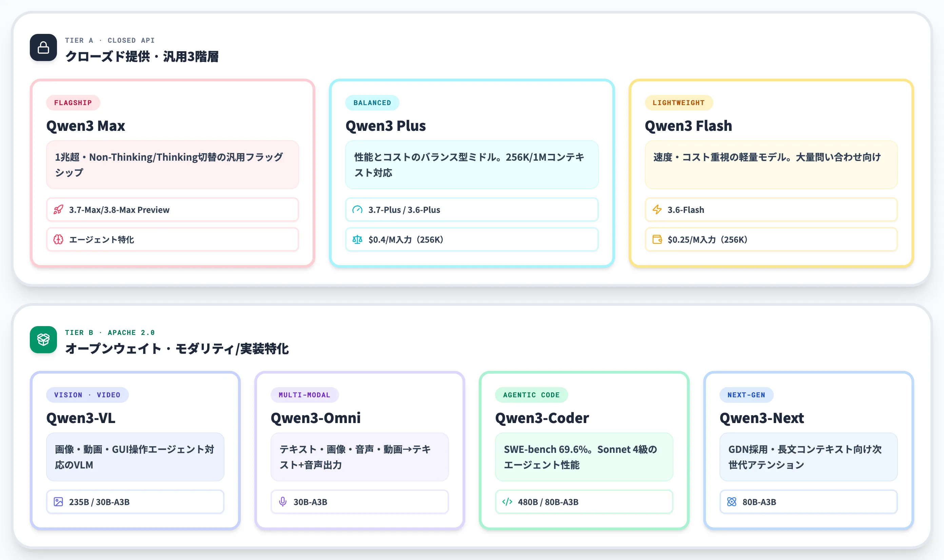Viewport: 944px width, 560px height.
Task: Click the image icon next to 235B / 30B-A3B
Action: point(58,502)
